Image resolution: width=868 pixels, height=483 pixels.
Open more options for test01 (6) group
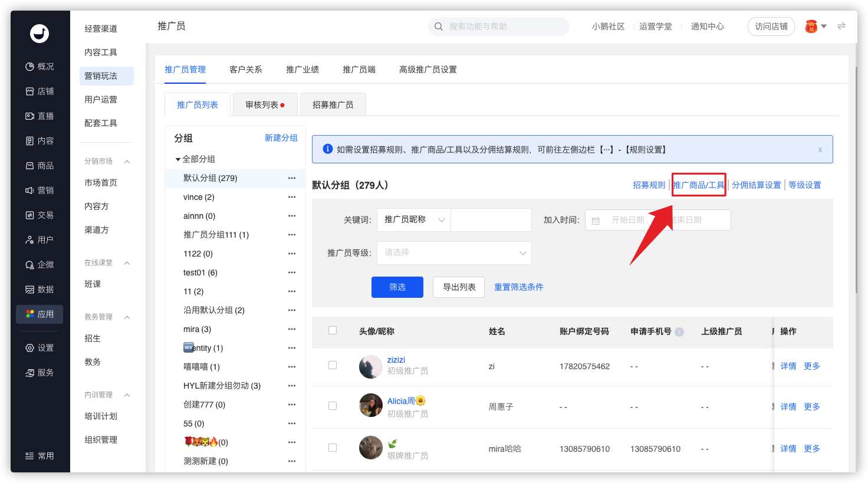292,272
